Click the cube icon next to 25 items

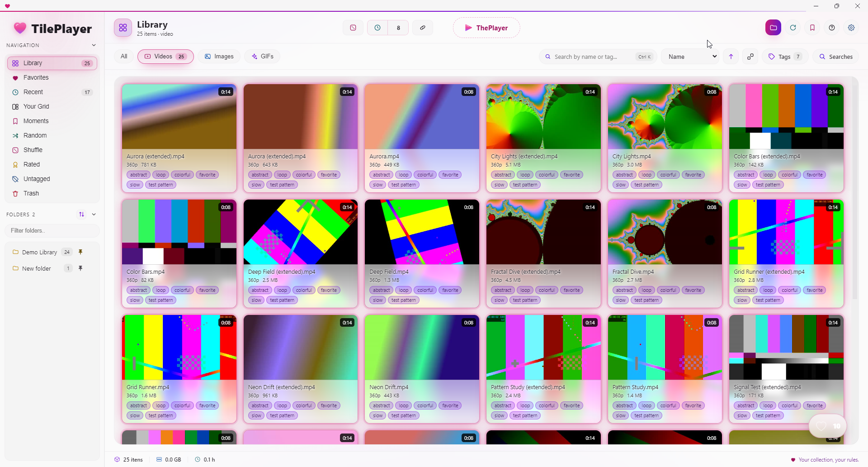[x=117, y=459]
